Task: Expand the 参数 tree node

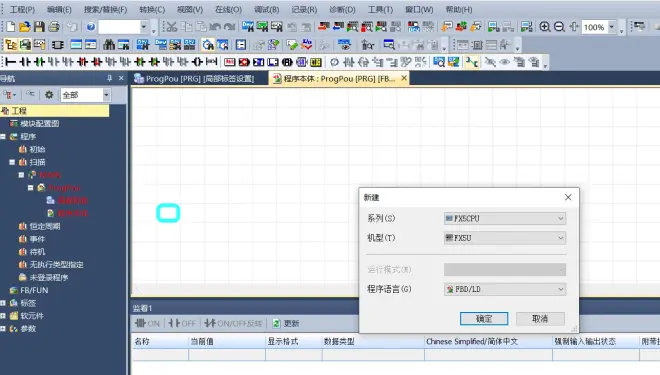Action: (3, 329)
